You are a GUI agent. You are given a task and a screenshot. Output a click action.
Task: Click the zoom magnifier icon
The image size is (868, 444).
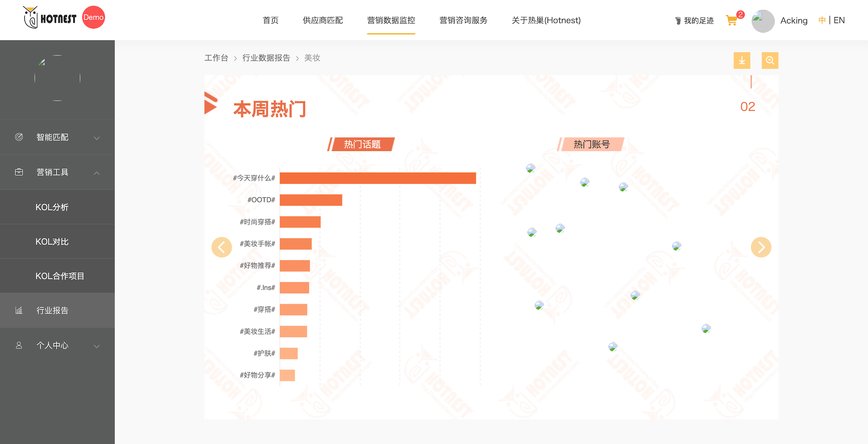[x=769, y=61]
